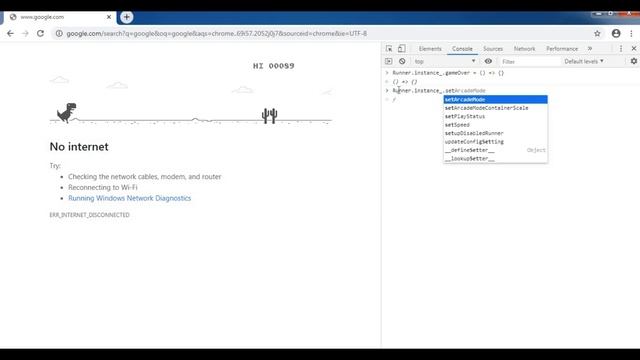Close the www.google.com tab
Viewport: 640px width, 360px height.
[x=109, y=17]
